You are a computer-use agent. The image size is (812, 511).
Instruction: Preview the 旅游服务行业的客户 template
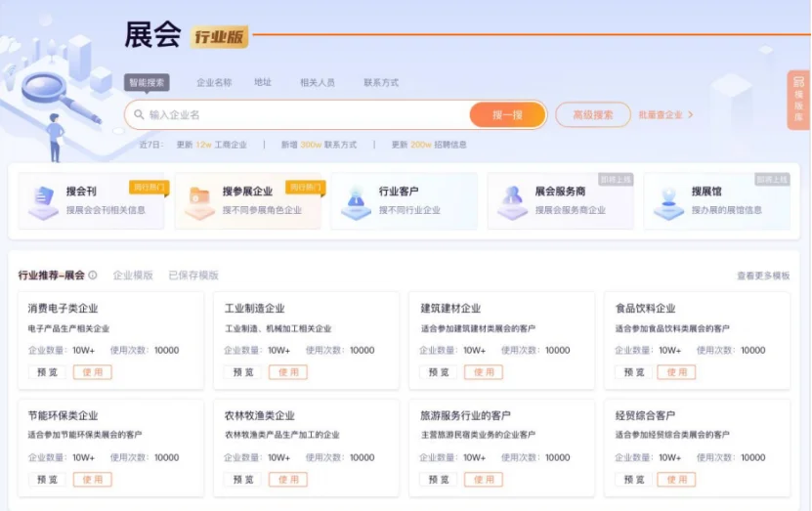[x=438, y=480]
